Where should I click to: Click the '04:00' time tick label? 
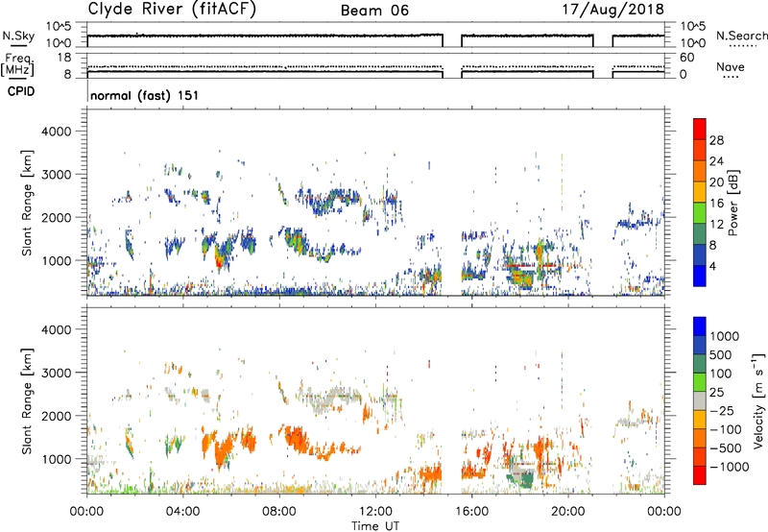tap(182, 512)
